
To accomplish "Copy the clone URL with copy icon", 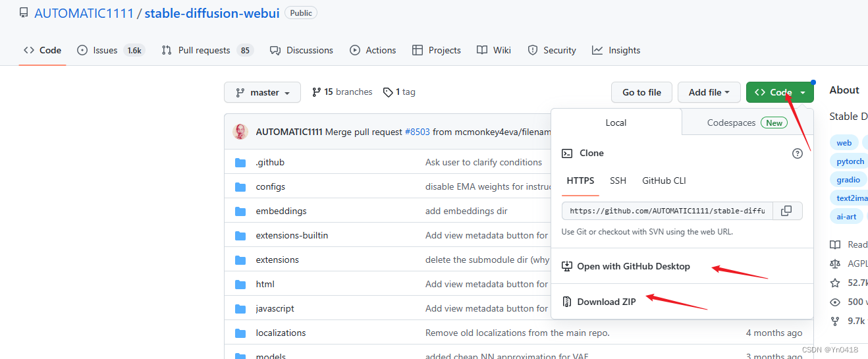I will pos(786,211).
